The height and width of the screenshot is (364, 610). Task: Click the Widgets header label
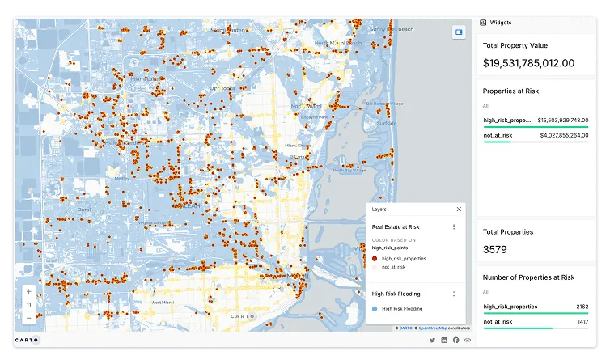pyautogui.click(x=501, y=23)
